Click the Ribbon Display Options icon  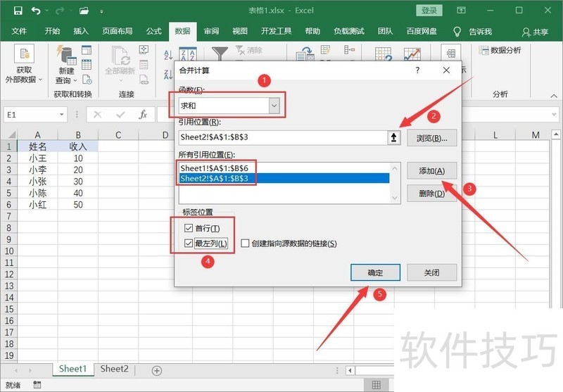point(461,11)
